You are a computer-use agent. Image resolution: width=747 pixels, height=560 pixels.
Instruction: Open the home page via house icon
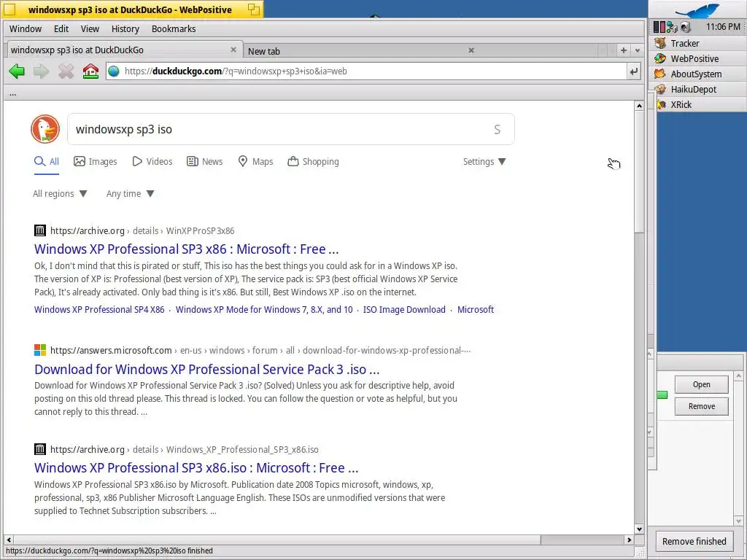coord(90,71)
